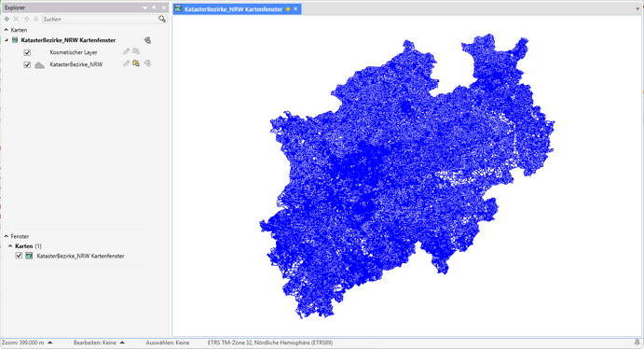Click Bearbeiten: Keine in status bar

(95, 342)
